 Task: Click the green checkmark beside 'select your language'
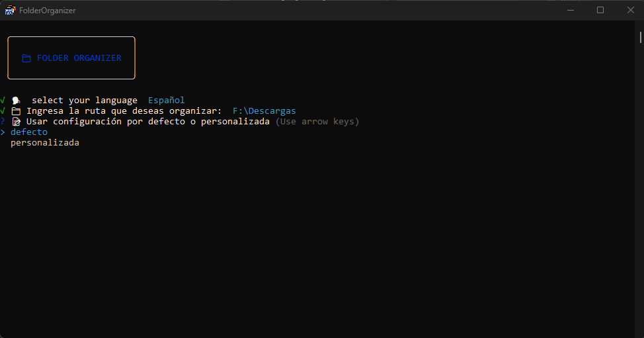3,100
